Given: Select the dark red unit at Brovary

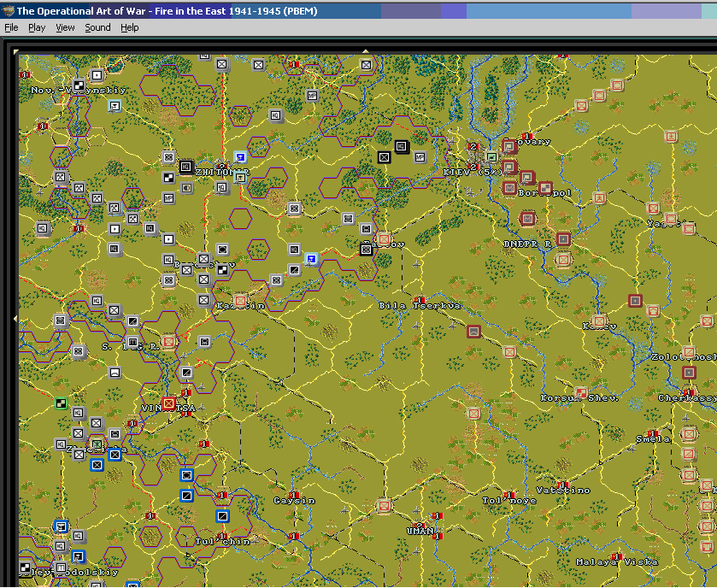Looking at the screenshot, I should (509, 146).
